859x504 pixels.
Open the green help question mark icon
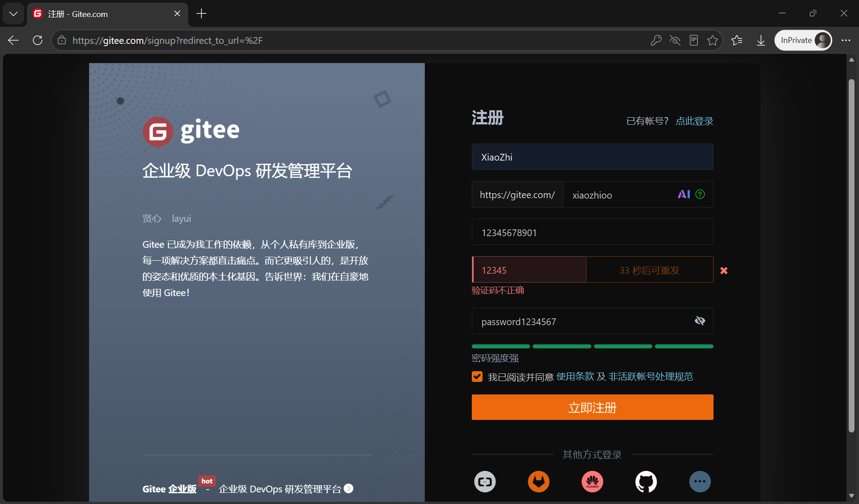(x=700, y=194)
